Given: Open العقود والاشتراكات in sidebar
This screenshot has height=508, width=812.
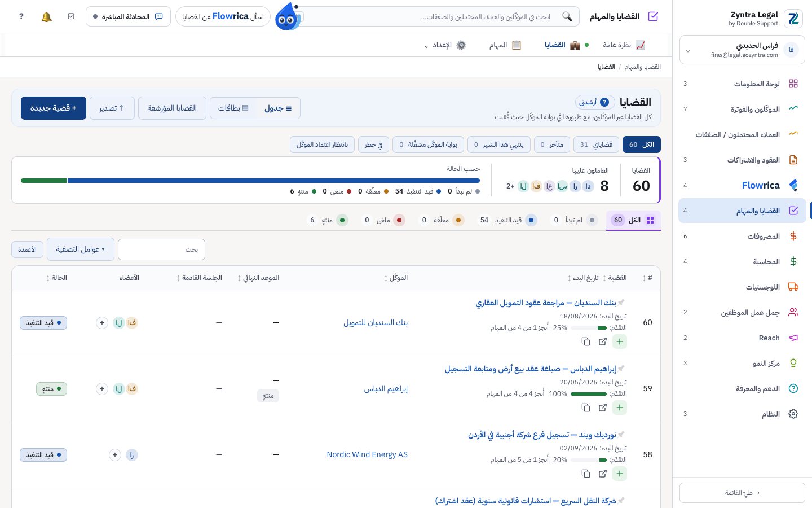Looking at the screenshot, I should pyautogui.click(x=742, y=160).
